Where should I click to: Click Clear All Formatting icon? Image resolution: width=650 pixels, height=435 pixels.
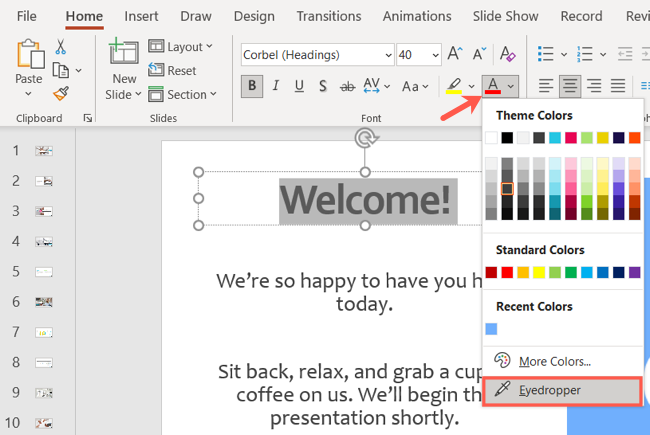click(x=507, y=54)
